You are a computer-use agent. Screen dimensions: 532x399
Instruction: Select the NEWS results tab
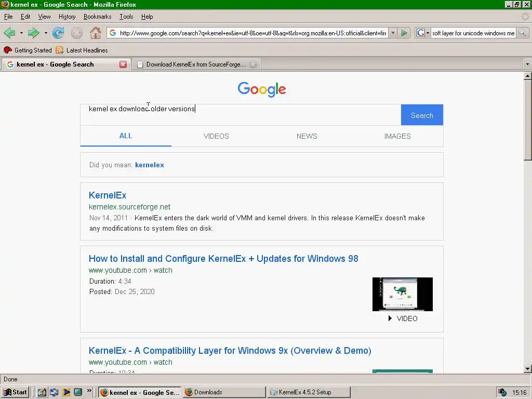coord(307,136)
